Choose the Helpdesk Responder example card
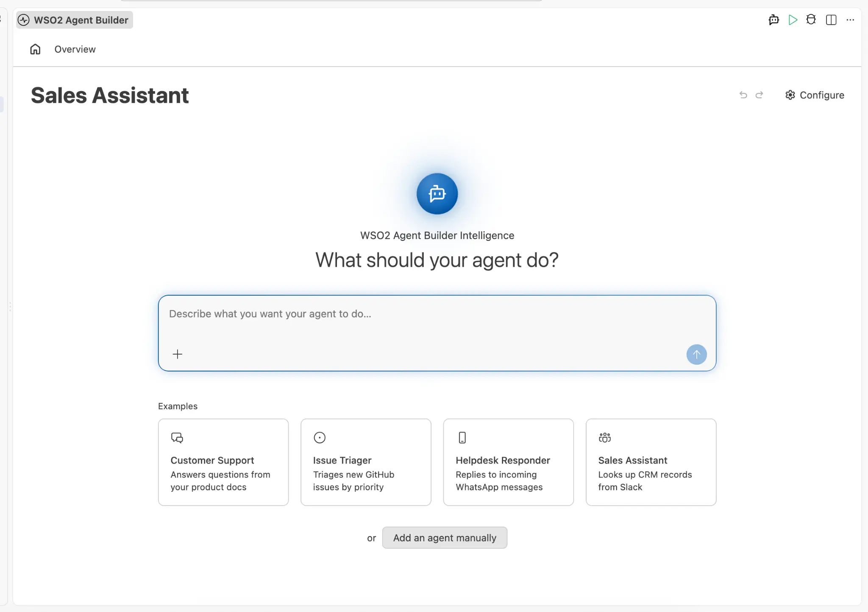 (x=508, y=462)
